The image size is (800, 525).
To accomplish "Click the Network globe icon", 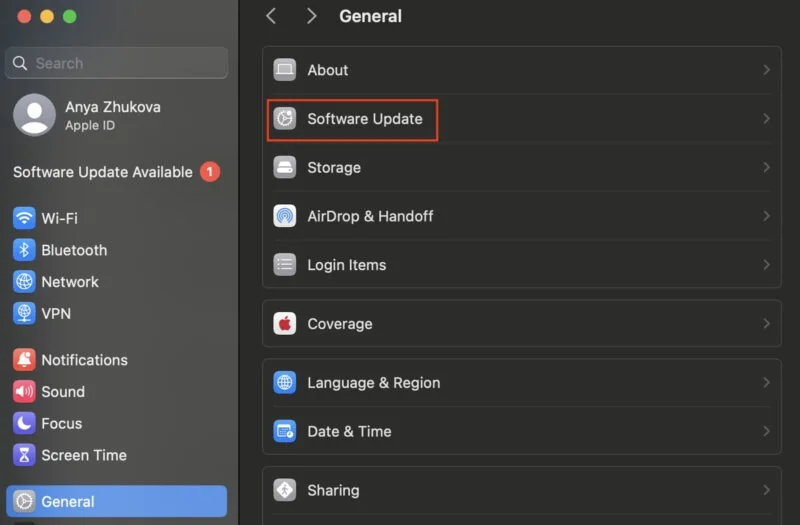I will click(24, 282).
